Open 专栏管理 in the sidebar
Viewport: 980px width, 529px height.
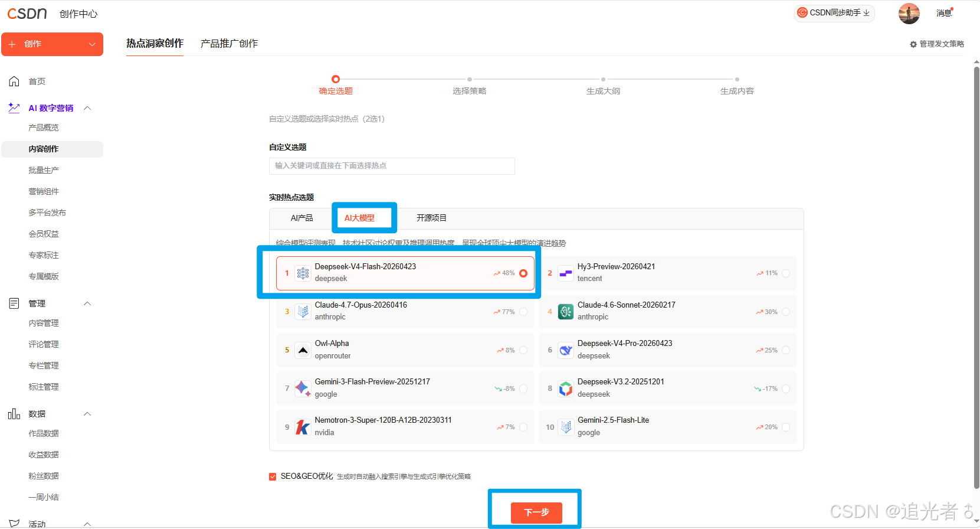tap(44, 365)
